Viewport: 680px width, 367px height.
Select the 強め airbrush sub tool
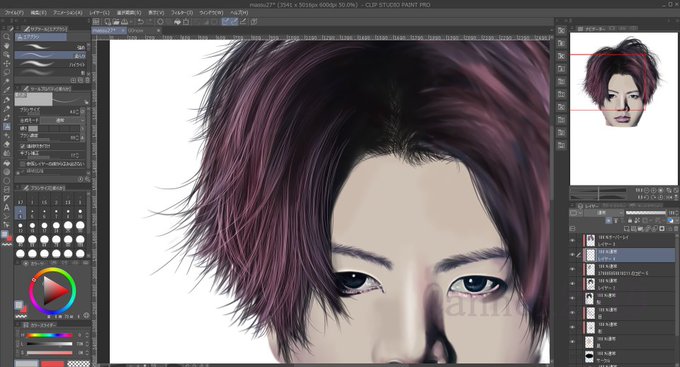coord(50,47)
